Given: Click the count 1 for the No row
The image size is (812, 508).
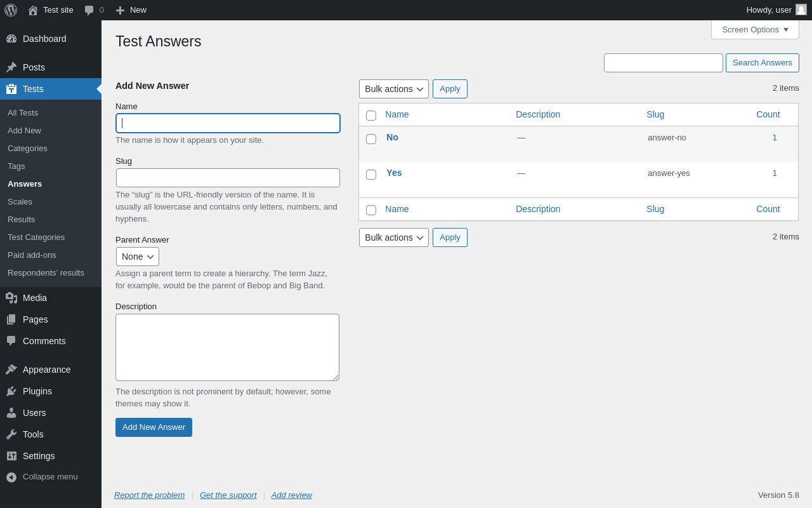Looking at the screenshot, I should [775, 138].
